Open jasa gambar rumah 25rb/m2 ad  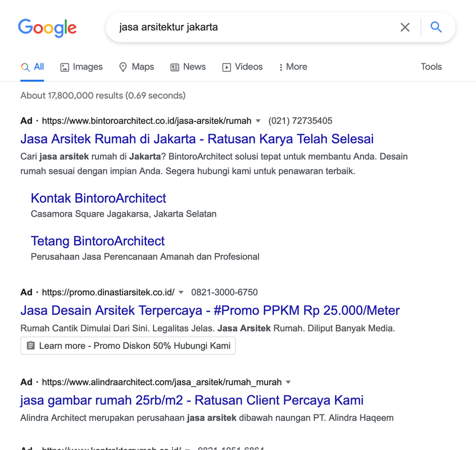pos(192,400)
